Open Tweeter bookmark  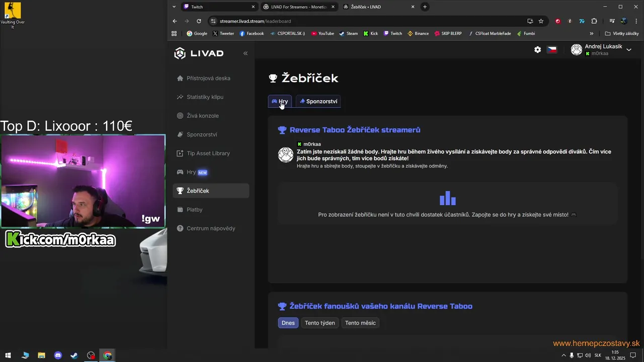click(223, 34)
